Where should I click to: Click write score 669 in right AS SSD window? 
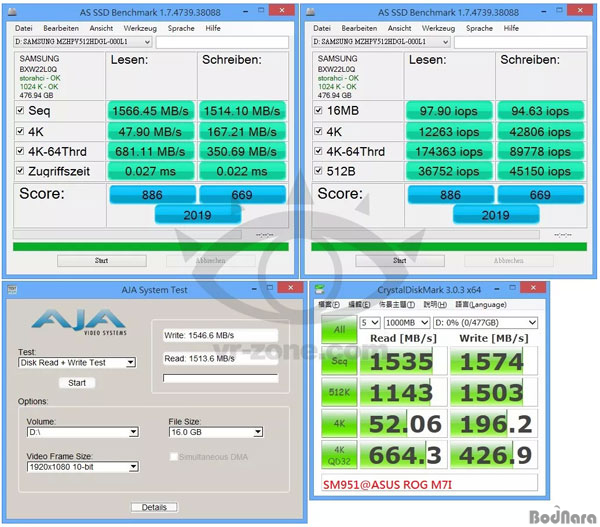(x=540, y=194)
